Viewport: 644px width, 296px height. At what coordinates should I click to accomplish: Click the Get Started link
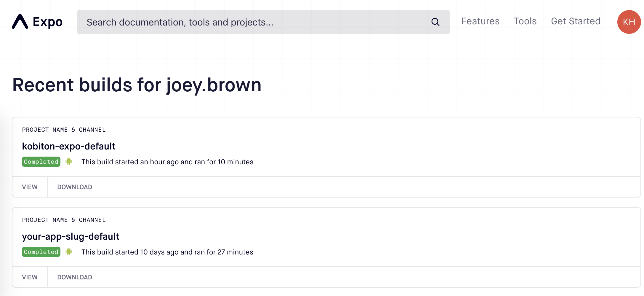(576, 21)
